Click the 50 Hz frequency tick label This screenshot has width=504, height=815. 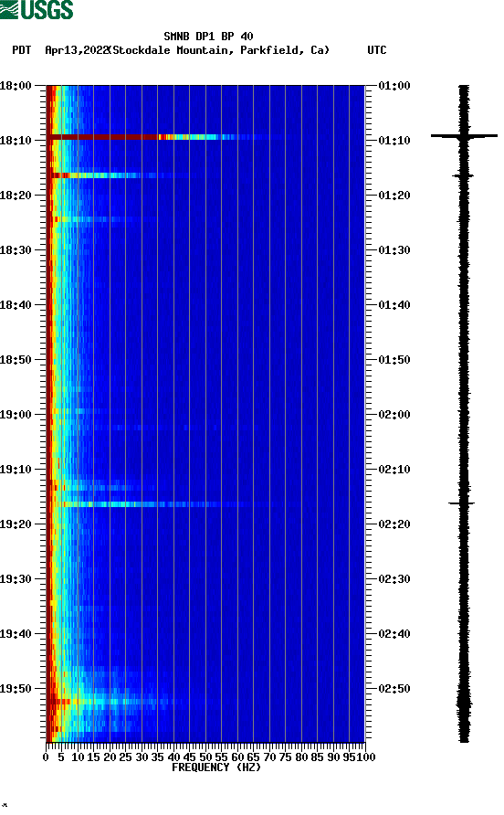[x=205, y=757]
